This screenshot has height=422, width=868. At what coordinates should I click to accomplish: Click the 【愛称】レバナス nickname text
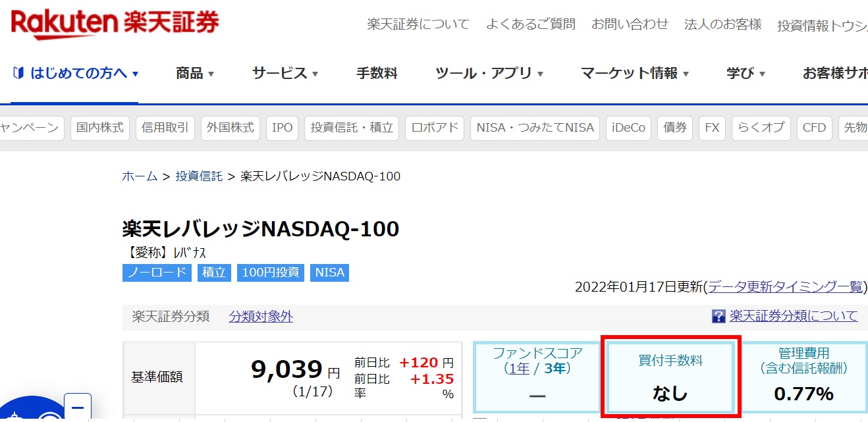coord(165,253)
